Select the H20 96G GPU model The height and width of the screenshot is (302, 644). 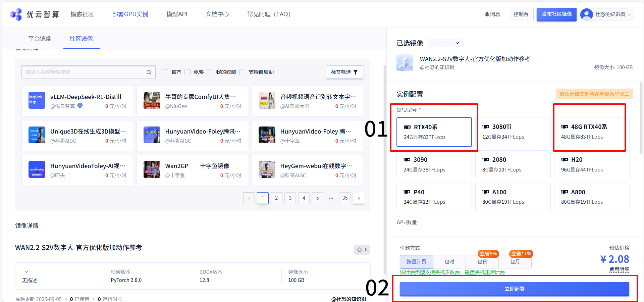pyautogui.click(x=592, y=164)
